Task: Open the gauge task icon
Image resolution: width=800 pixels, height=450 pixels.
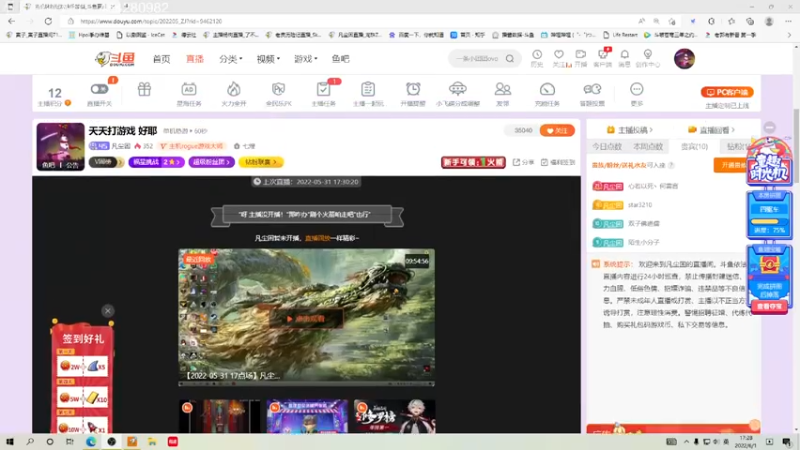Action: click(x=547, y=89)
